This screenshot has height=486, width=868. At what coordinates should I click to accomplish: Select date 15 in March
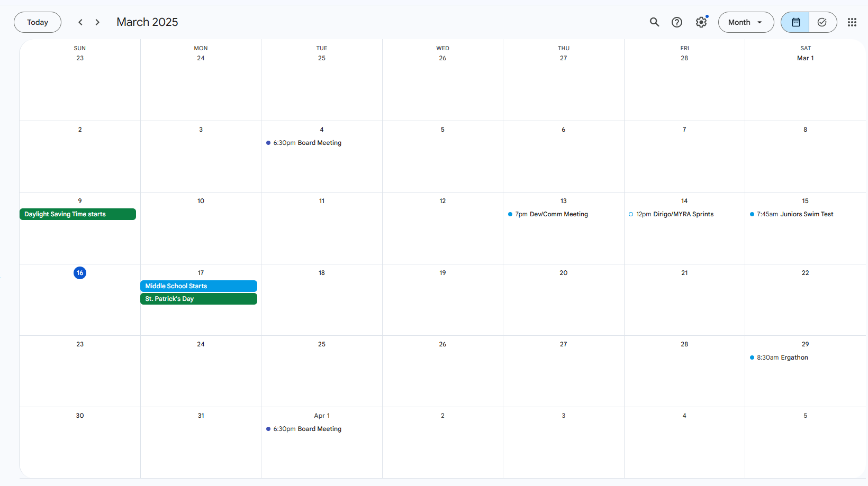(805, 201)
